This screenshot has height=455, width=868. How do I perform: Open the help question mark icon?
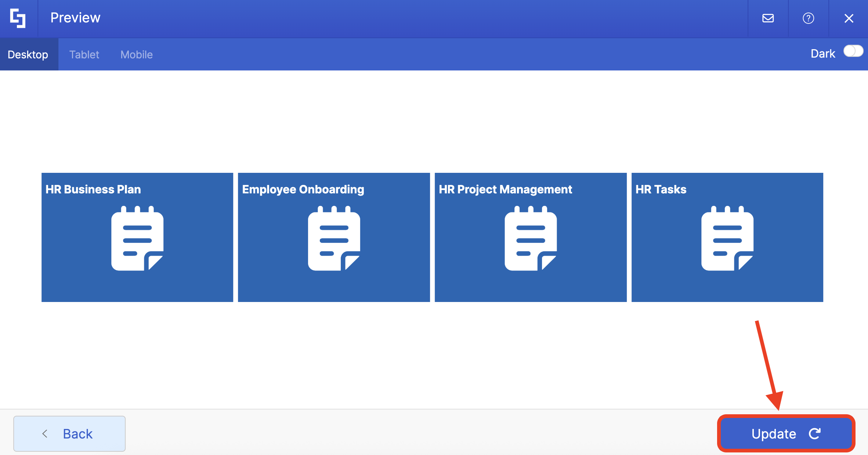(808, 18)
